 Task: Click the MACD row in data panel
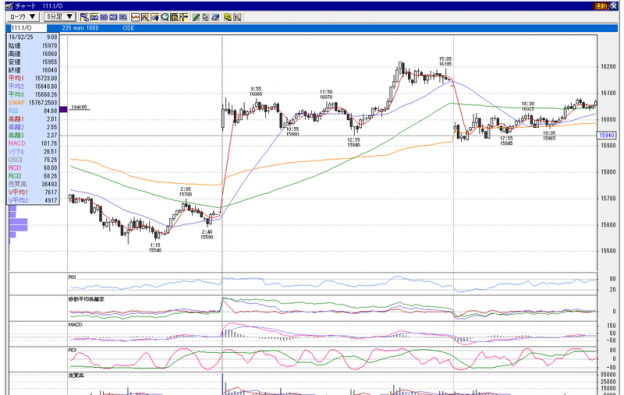(33, 143)
